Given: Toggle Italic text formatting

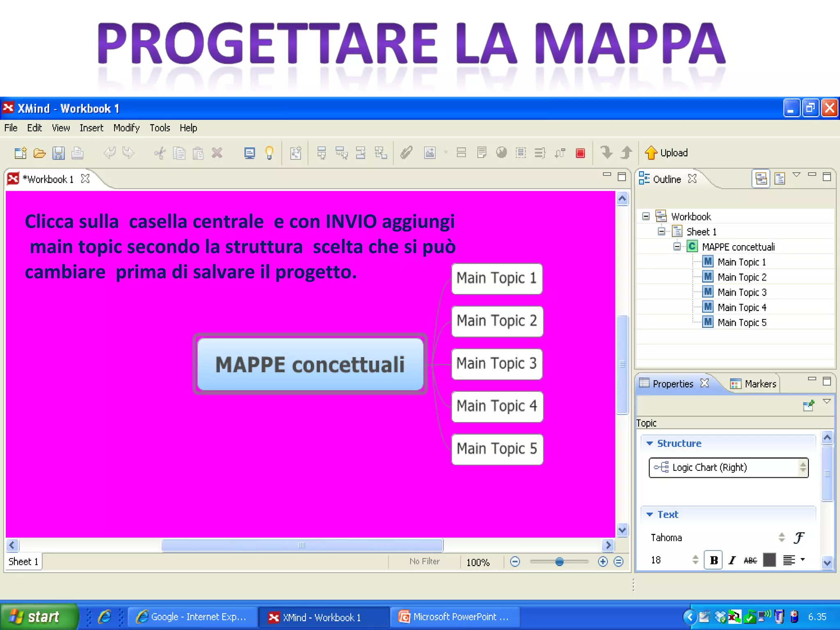Looking at the screenshot, I should point(732,560).
